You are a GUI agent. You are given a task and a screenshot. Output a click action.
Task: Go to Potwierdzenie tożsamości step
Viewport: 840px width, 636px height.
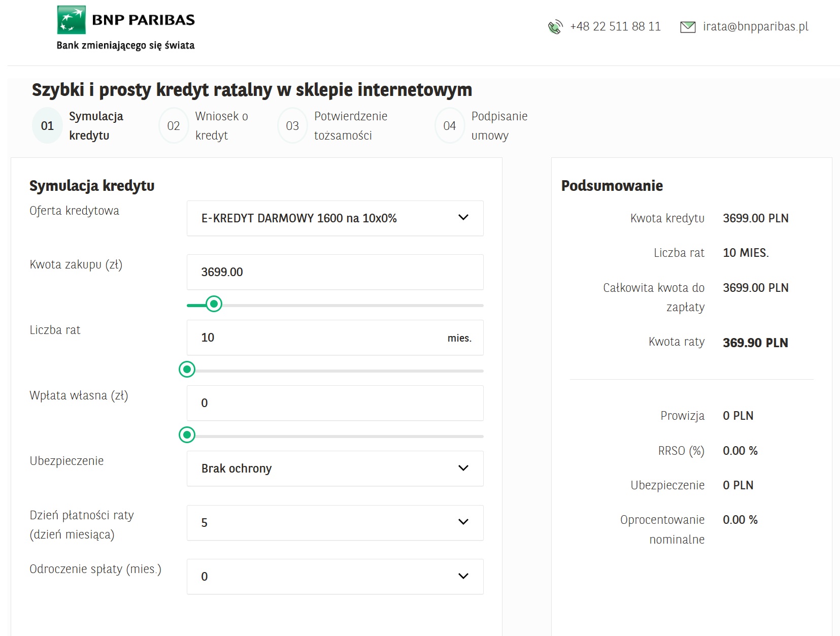(350, 126)
